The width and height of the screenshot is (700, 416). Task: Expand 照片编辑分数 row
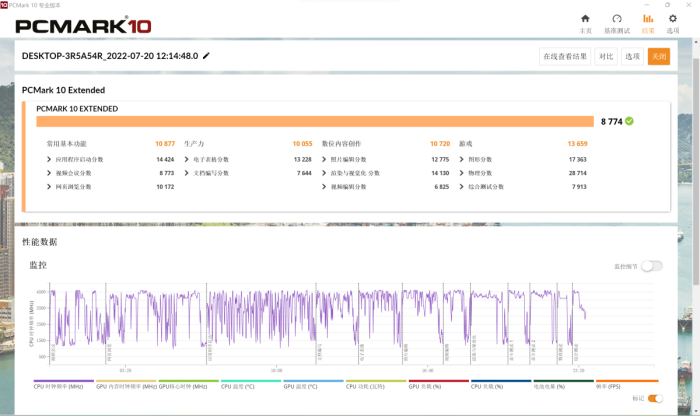click(x=324, y=159)
